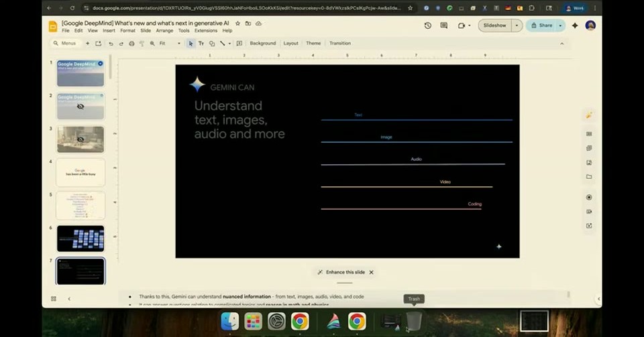Open the record icon in side panel
Screen dimensions: 644x337
(589, 197)
